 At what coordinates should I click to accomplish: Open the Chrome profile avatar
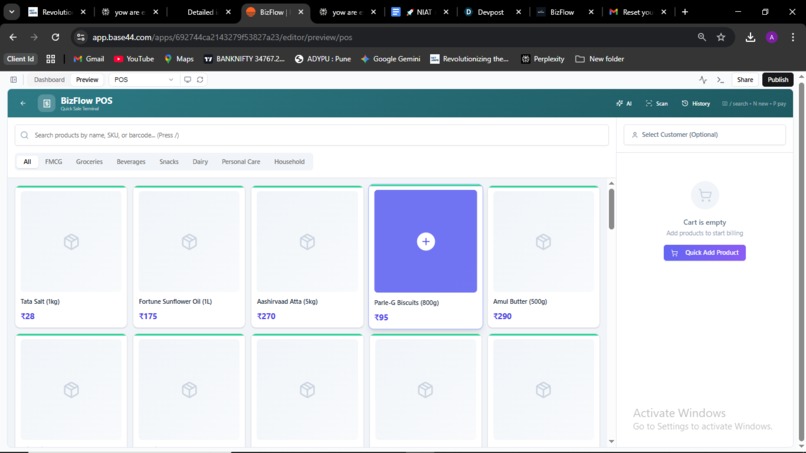[772, 37]
